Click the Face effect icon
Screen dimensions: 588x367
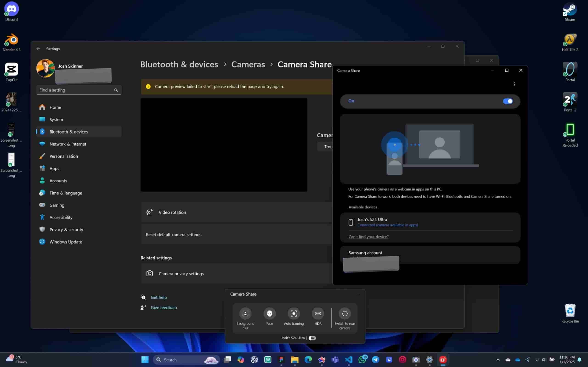pos(269,314)
